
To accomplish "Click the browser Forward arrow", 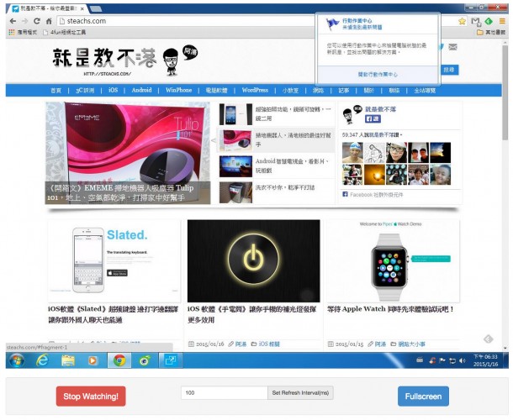I will [25, 21].
